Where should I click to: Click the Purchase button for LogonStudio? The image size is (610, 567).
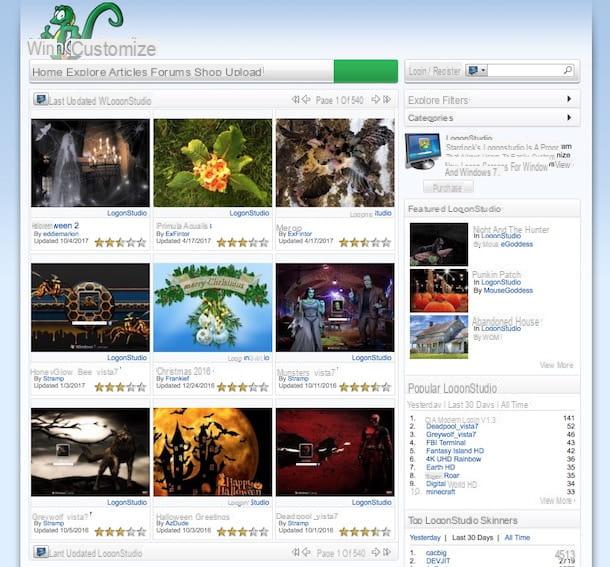(x=448, y=188)
